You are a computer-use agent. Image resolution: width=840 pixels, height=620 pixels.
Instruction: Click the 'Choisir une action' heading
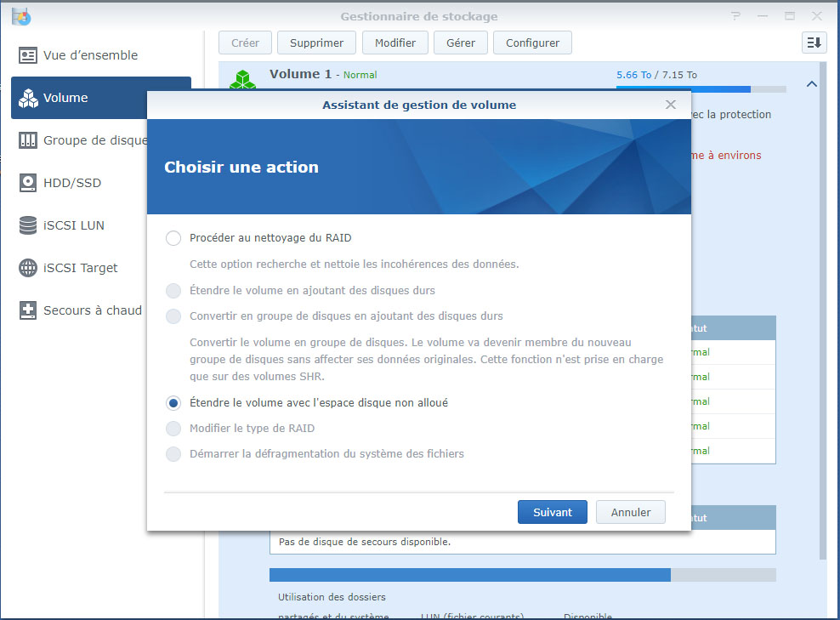pos(241,168)
